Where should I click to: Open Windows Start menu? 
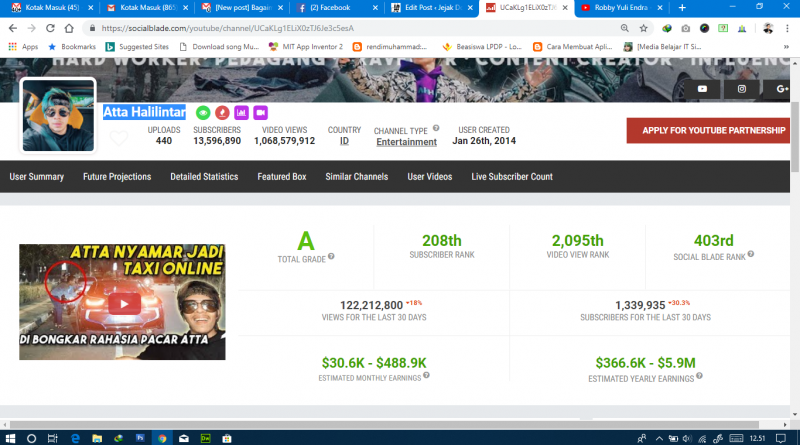click(10, 438)
